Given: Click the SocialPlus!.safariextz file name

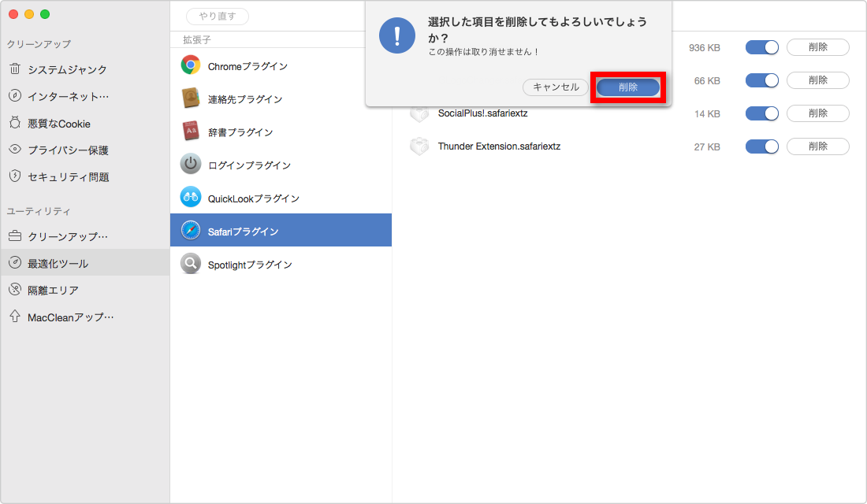Looking at the screenshot, I should click(x=482, y=113).
